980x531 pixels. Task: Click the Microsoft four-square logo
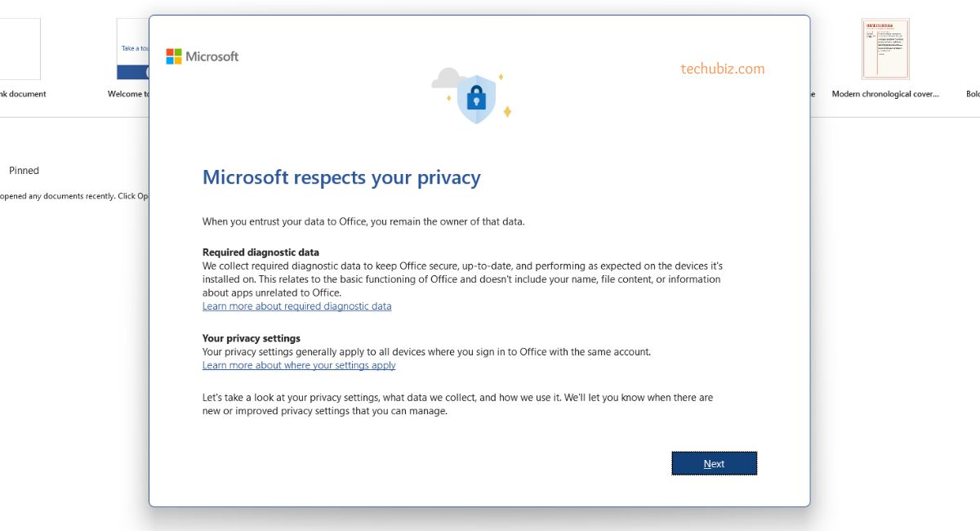[x=174, y=56]
